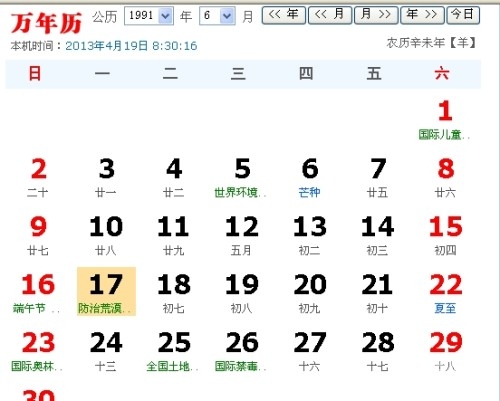Go to next month button
This screenshot has width=500, height=401.
pos(376,15)
